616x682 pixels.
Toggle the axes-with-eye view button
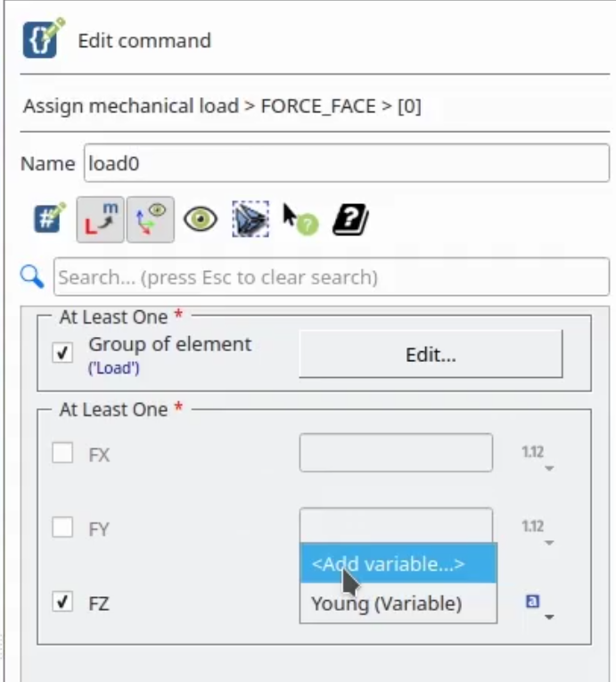tap(150, 219)
